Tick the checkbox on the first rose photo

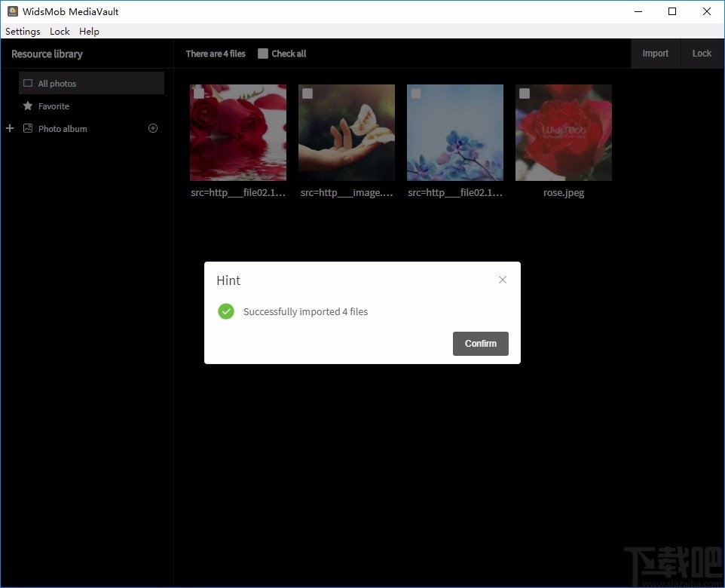pyautogui.click(x=198, y=93)
